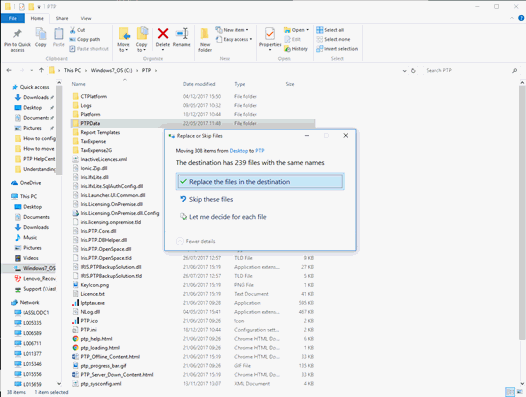Sort by the Size column header
This screenshot has height=397, width=526.
[290, 84]
